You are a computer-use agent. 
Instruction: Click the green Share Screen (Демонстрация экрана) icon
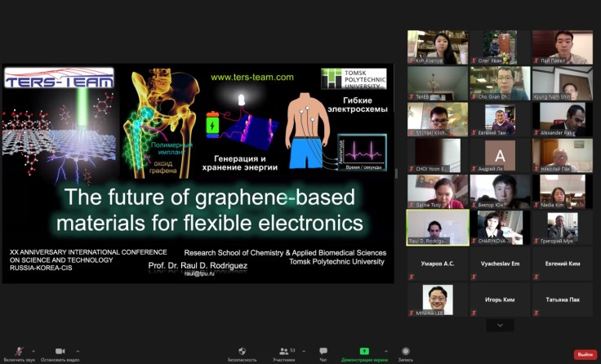[x=364, y=350]
